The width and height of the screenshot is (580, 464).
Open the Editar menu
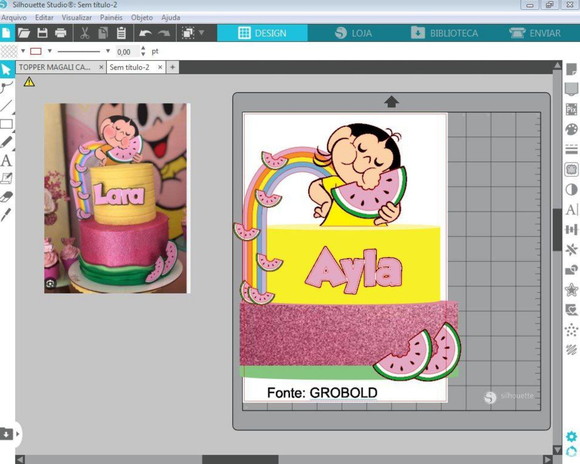pos(44,17)
